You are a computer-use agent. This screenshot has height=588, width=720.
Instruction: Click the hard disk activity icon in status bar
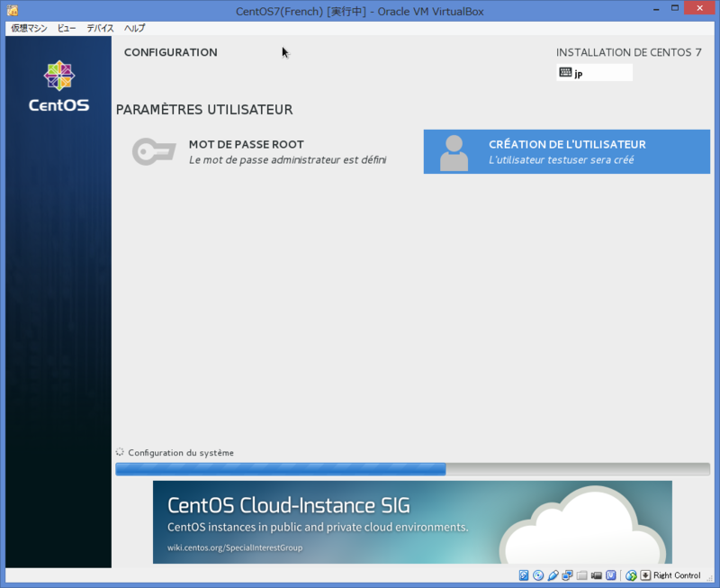525,574
